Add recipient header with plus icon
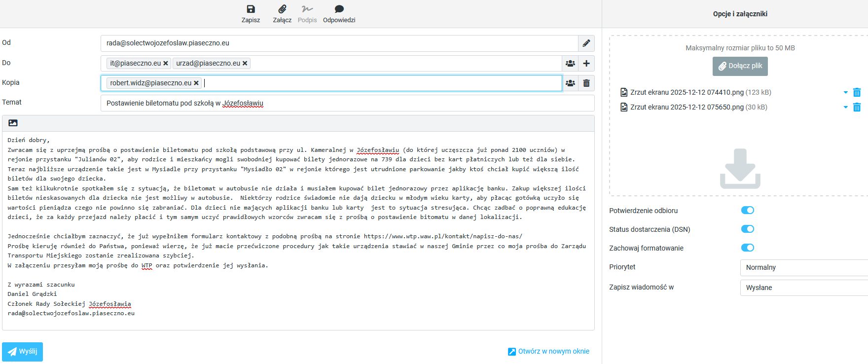The height and width of the screenshot is (364, 868). (586, 63)
